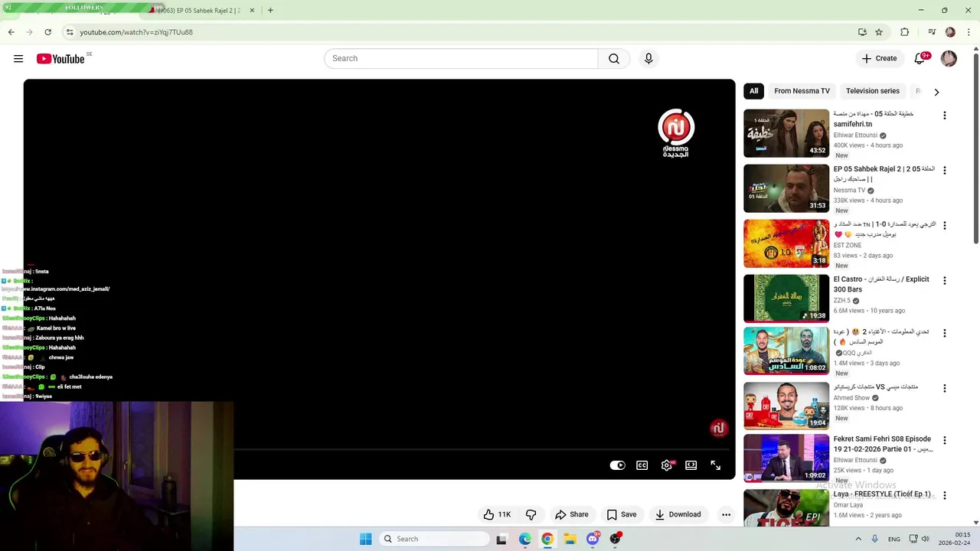Open the Chrome extensions puzzle icon
980x551 pixels.
pyautogui.click(x=904, y=32)
